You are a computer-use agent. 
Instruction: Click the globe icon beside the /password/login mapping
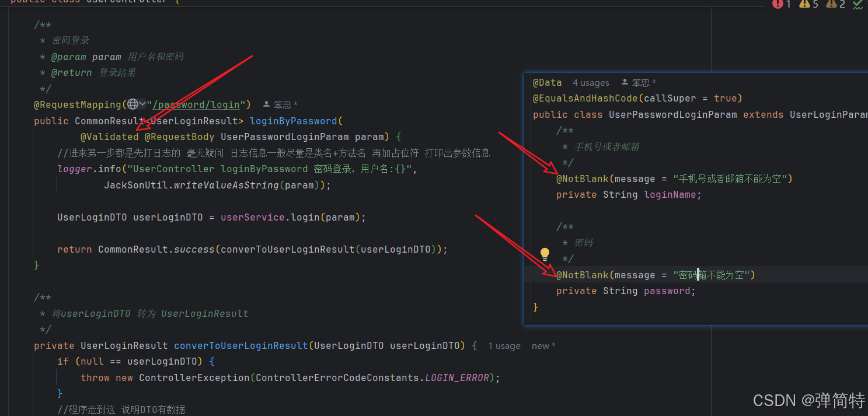tap(133, 104)
